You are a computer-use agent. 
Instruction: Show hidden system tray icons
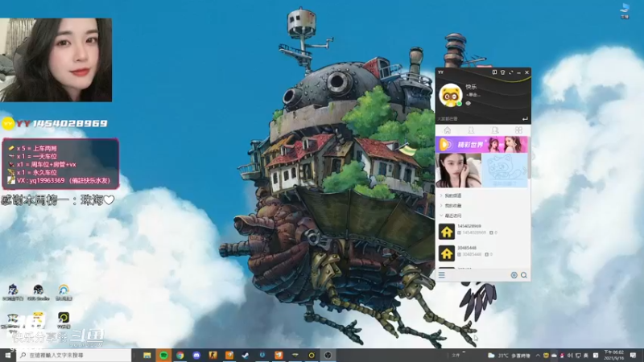(538, 356)
